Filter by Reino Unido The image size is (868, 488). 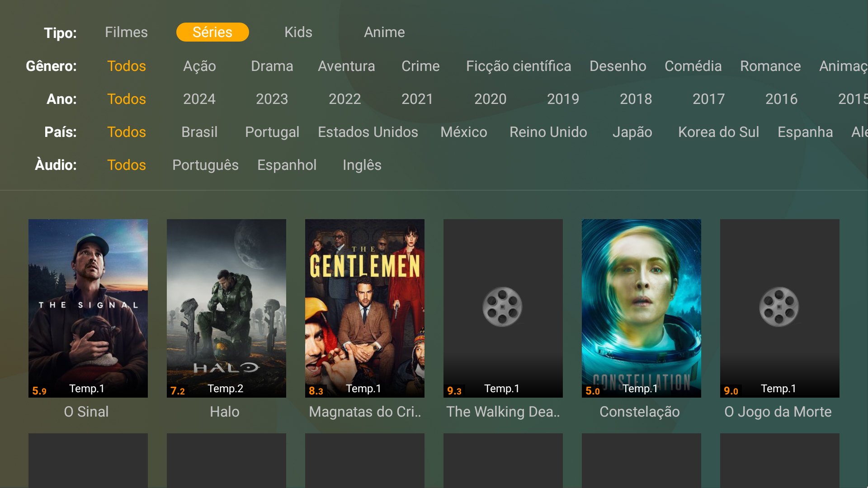(548, 132)
